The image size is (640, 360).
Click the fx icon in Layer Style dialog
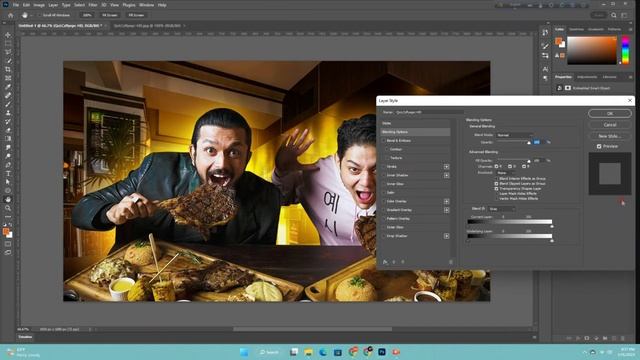tap(384, 262)
